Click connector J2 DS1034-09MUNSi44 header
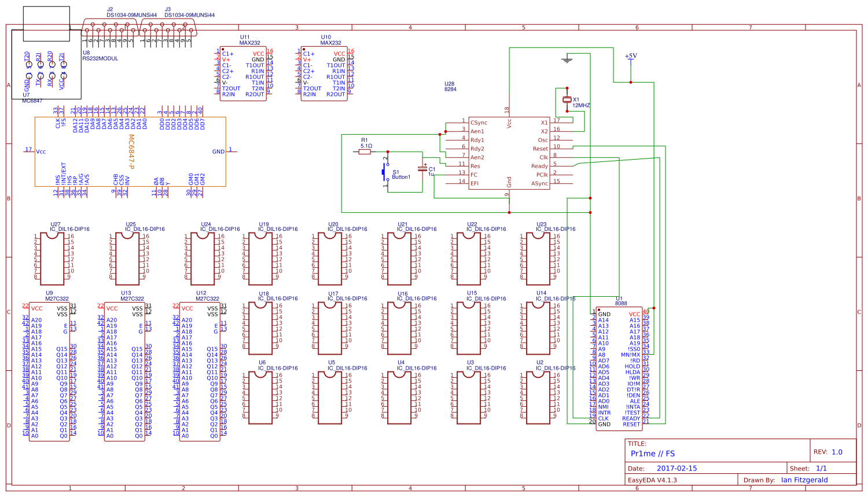868x497 pixels. (x=110, y=26)
